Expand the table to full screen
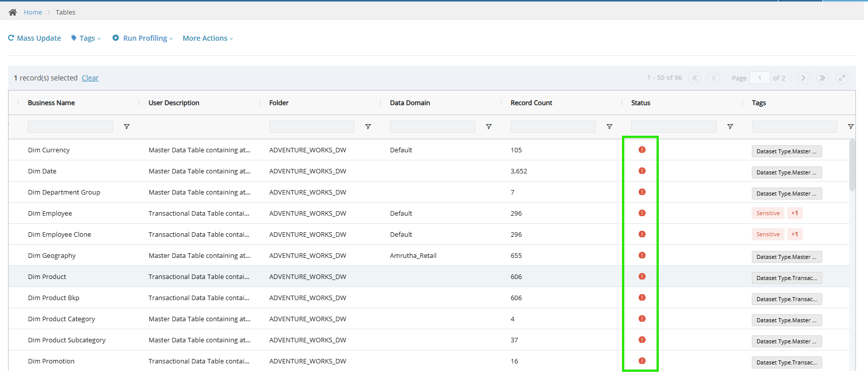 [x=841, y=78]
